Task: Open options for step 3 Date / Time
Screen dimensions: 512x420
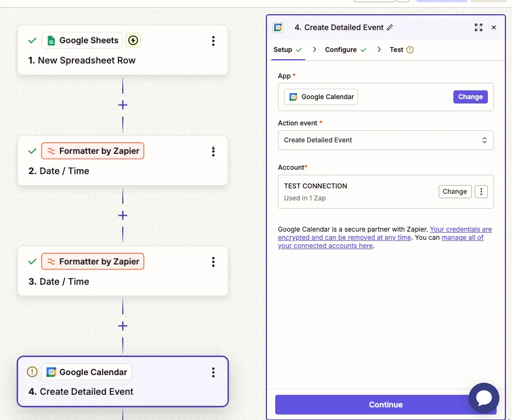Action: pyautogui.click(x=213, y=262)
